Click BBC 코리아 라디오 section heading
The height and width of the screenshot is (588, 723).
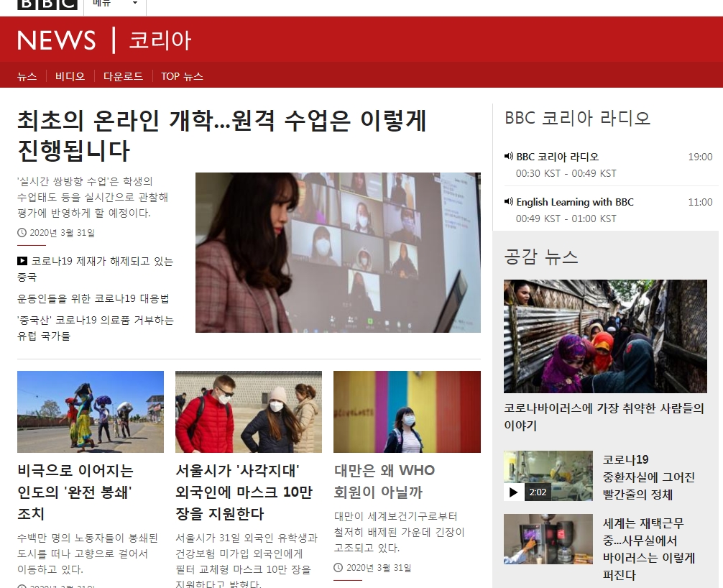tap(577, 118)
